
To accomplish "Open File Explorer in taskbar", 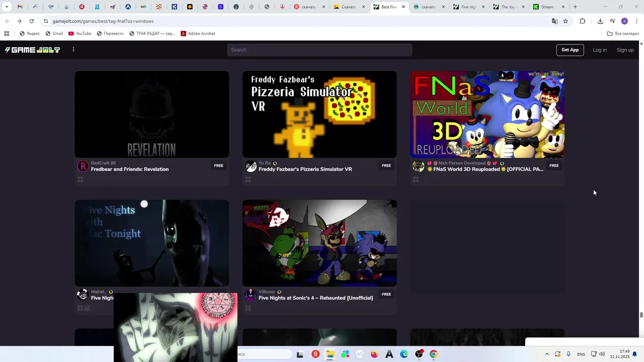I will (x=330, y=354).
